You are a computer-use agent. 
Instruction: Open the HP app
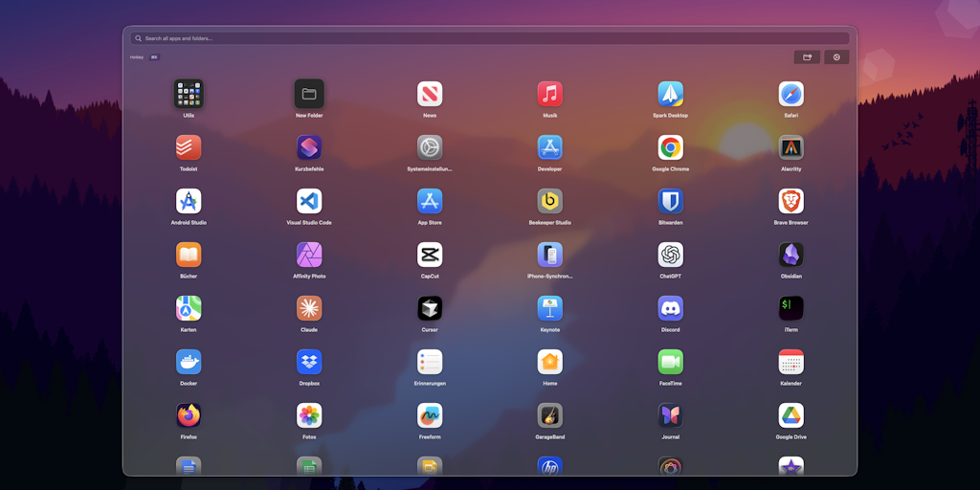click(x=550, y=466)
